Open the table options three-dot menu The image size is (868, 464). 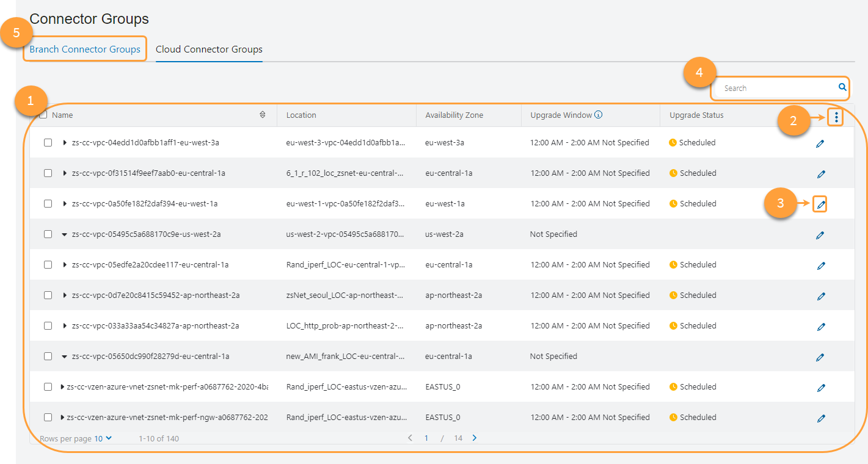(836, 116)
